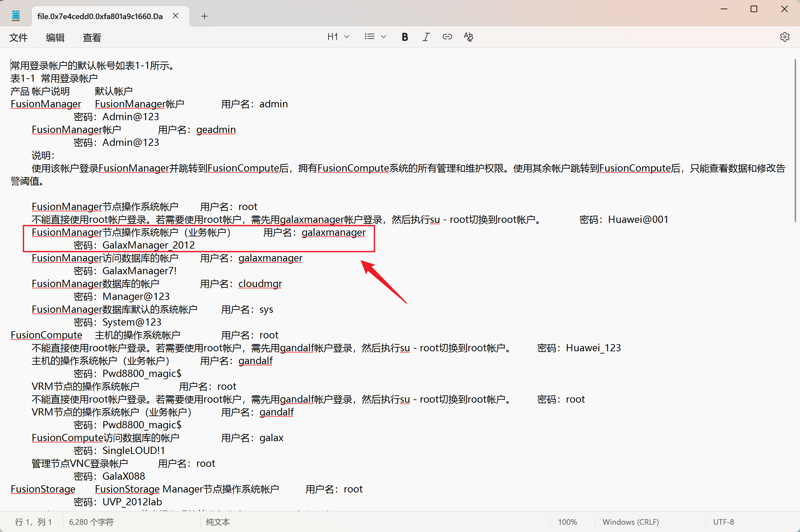Open the 查看 menu

pyautogui.click(x=92, y=37)
